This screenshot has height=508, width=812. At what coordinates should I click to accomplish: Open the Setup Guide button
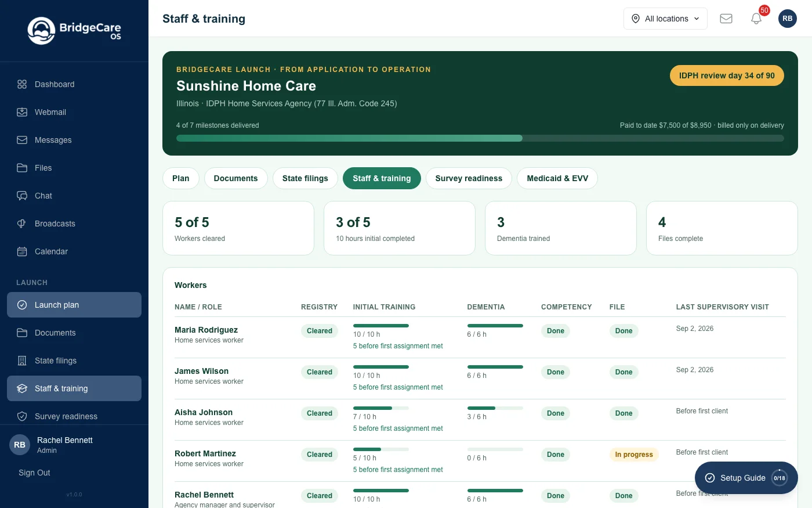746,478
